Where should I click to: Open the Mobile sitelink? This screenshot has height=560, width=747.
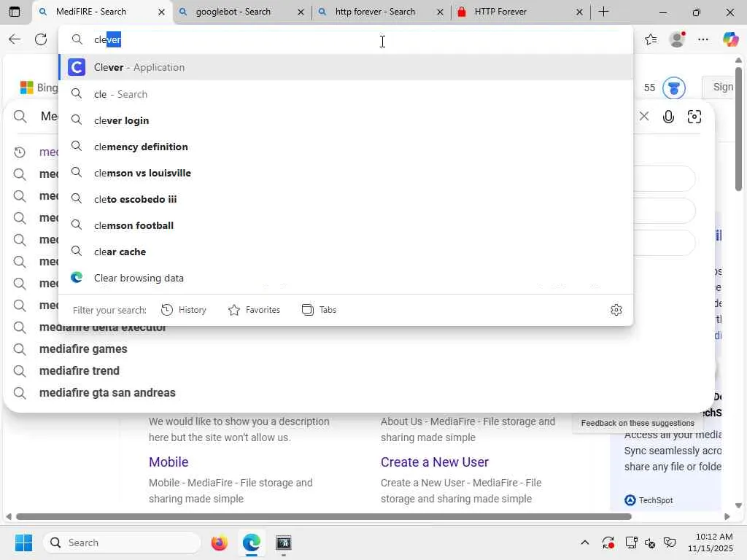tap(169, 462)
